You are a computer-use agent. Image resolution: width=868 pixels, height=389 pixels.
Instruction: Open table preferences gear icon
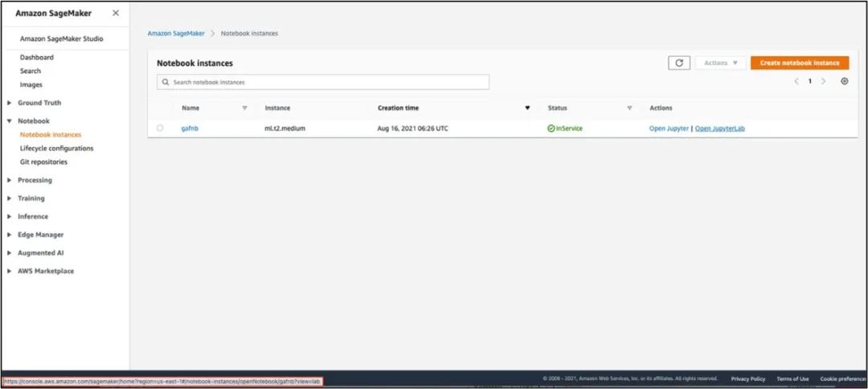tap(844, 81)
